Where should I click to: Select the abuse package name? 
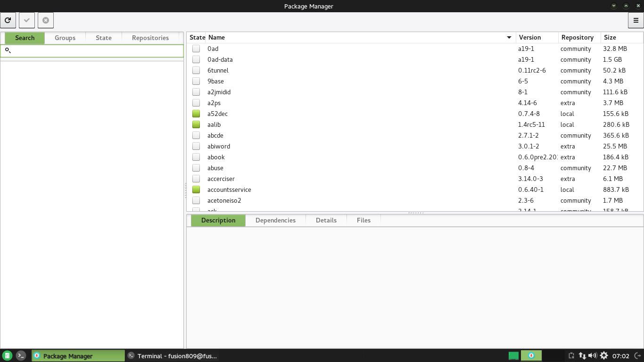(215, 168)
